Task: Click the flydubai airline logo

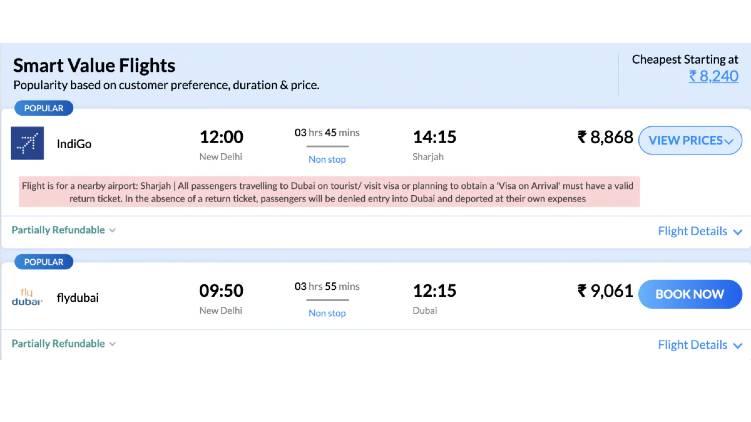Action: pos(27,297)
